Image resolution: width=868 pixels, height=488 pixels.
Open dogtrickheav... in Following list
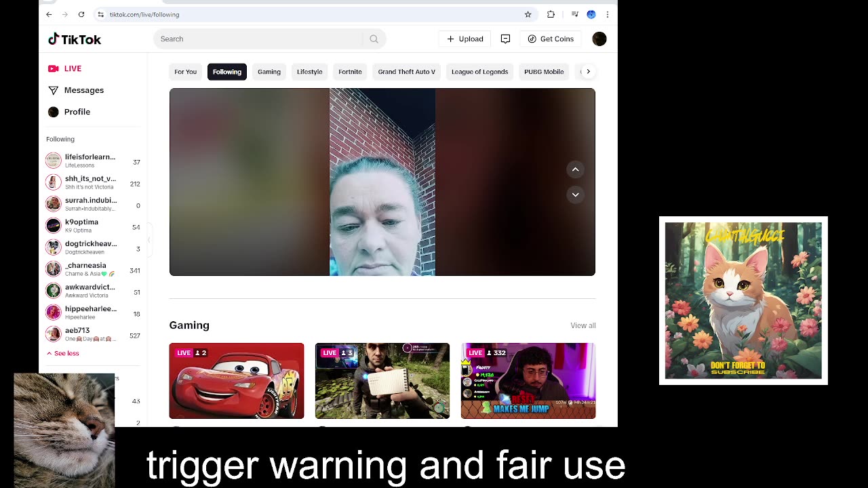pyautogui.click(x=93, y=247)
